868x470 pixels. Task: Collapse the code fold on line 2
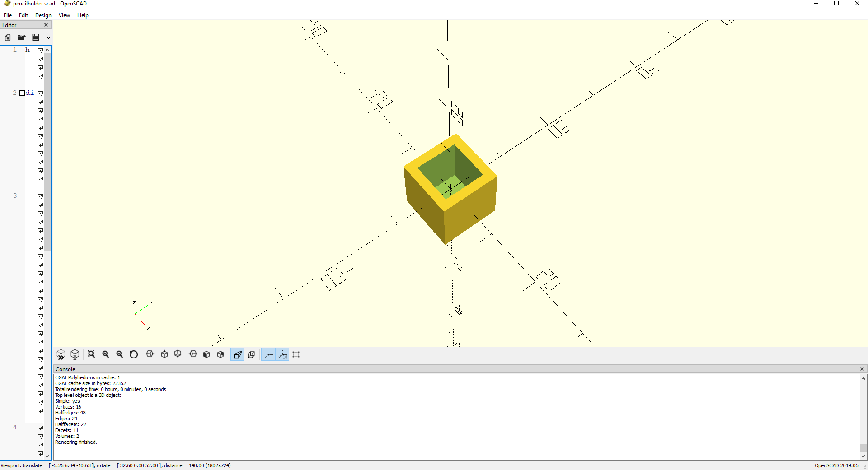(22, 93)
